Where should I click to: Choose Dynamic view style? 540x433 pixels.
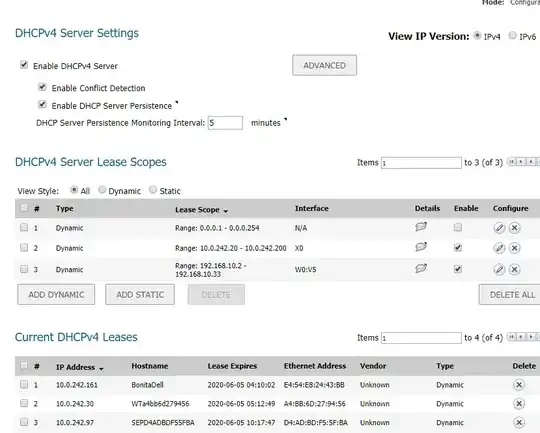tap(102, 190)
